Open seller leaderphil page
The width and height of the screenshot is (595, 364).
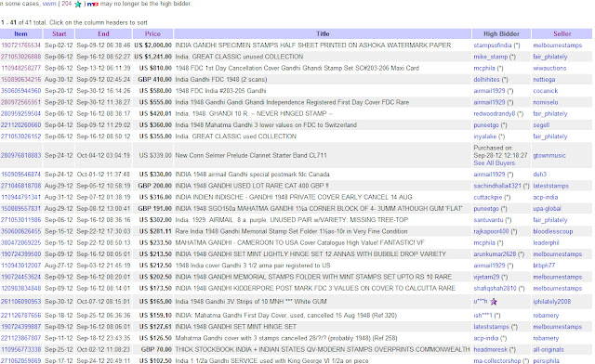546,242
